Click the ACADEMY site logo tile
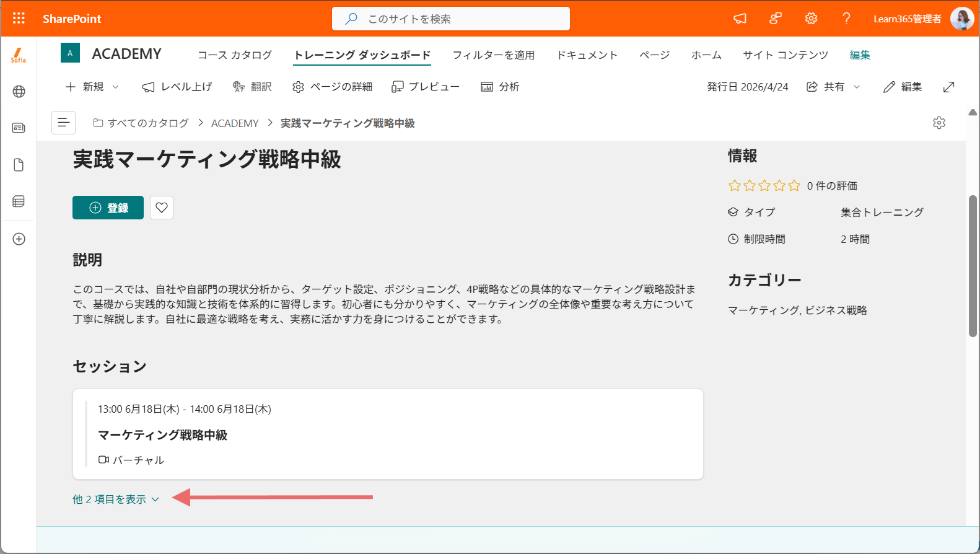Screen dimensions: 980x554 [70, 53]
